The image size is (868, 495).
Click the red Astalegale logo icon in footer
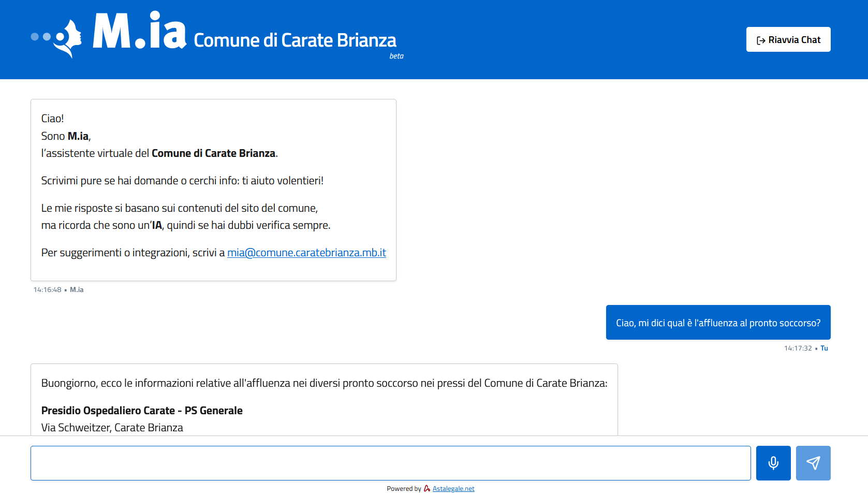click(x=427, y=488)
